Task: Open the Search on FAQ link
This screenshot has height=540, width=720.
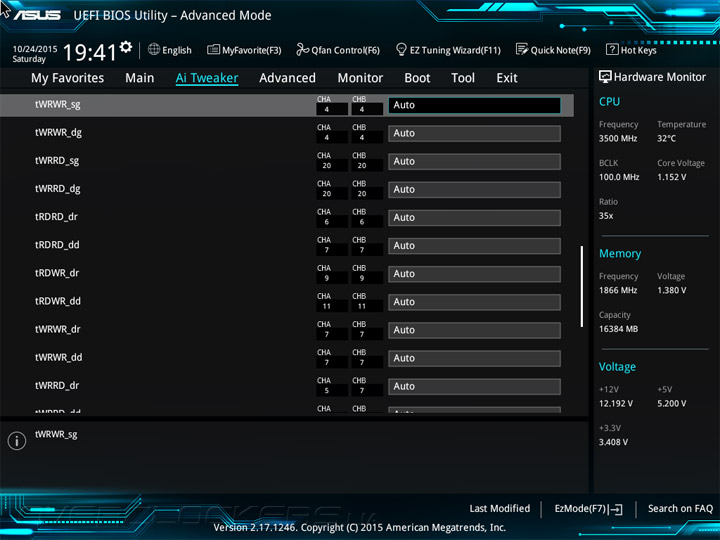Action: pos(680,509)
